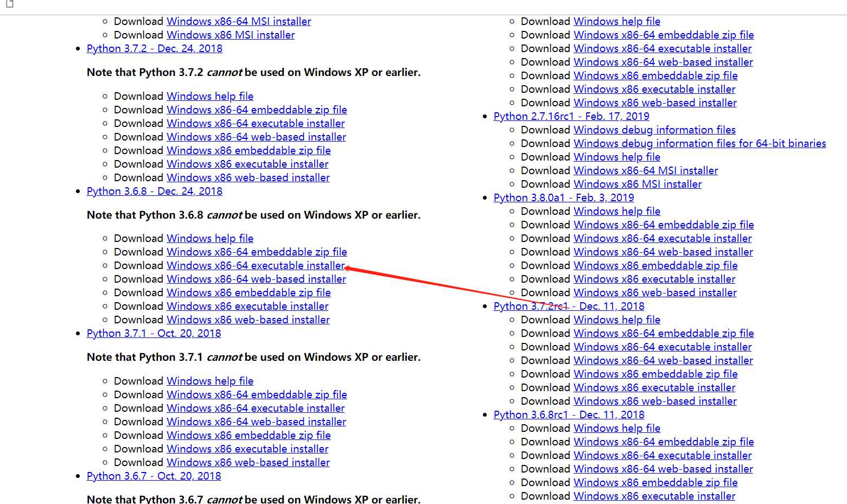847x504 pixels.
Task: Download Windows help file for Python 3.6.8rc1
Action: (617, 428)
